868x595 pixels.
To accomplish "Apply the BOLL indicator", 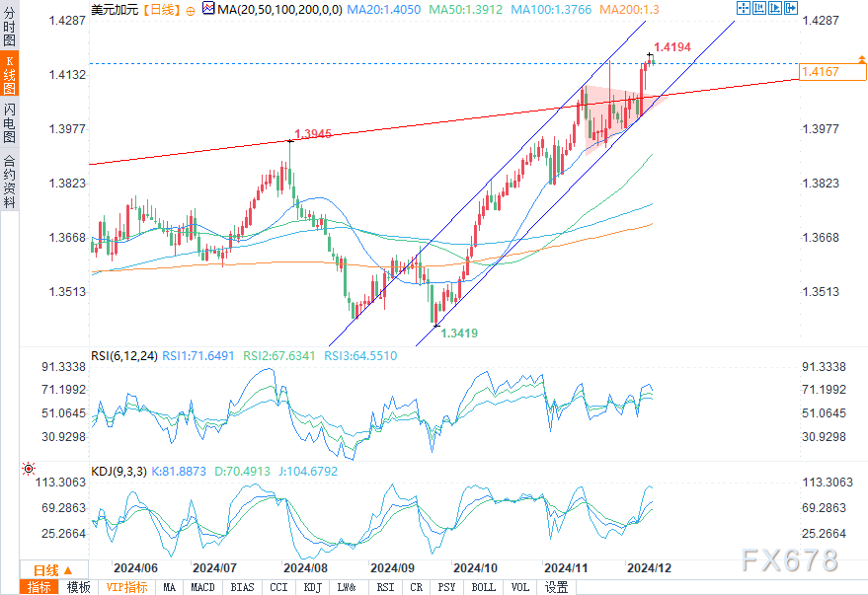I will [483, 587].
